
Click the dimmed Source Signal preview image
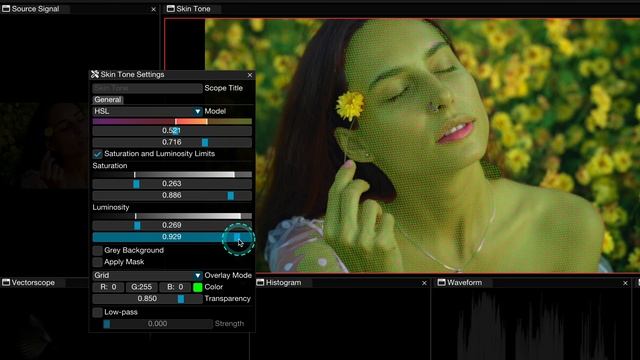click(x=43, y=146)
